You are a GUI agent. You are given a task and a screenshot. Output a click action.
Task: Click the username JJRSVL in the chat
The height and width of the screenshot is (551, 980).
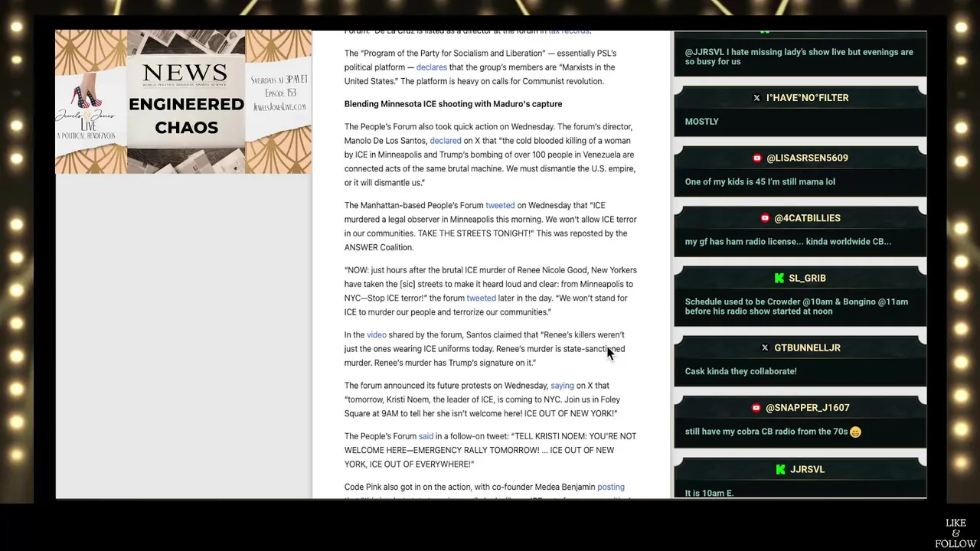tap(807, 470)
